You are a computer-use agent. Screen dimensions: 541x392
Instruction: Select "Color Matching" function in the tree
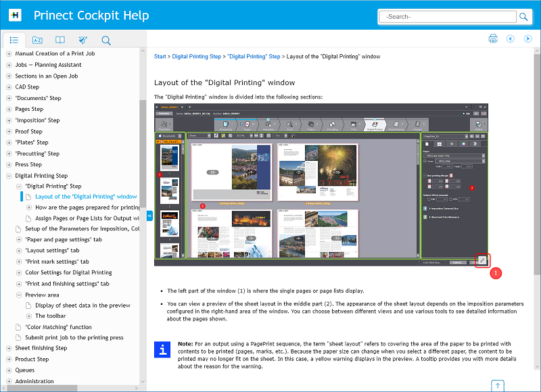point(58,327)
